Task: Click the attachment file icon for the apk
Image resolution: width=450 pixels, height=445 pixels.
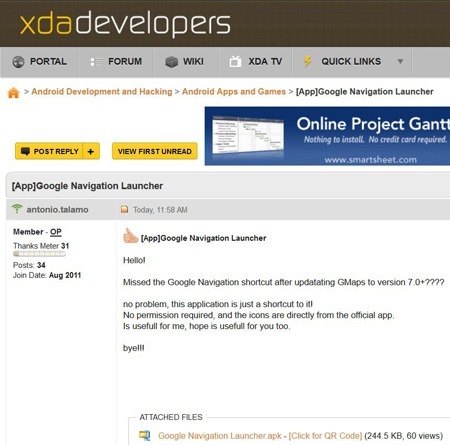Action: 145,435
